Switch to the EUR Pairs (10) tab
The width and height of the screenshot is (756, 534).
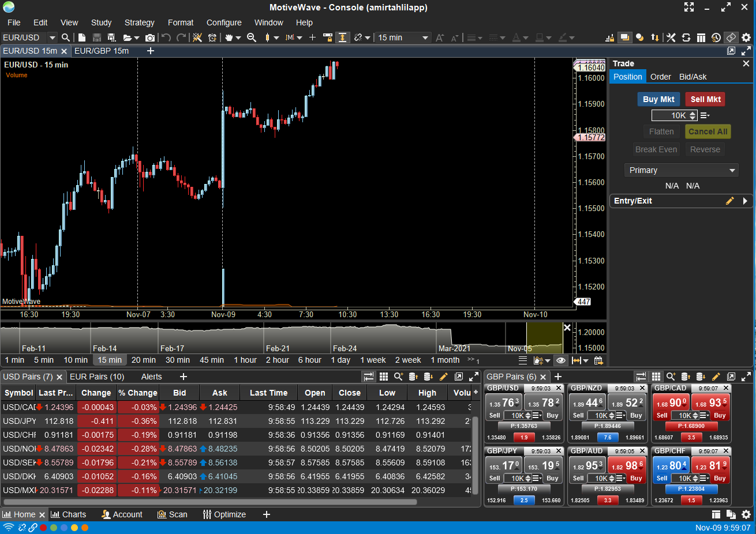[x=97, y=377]
